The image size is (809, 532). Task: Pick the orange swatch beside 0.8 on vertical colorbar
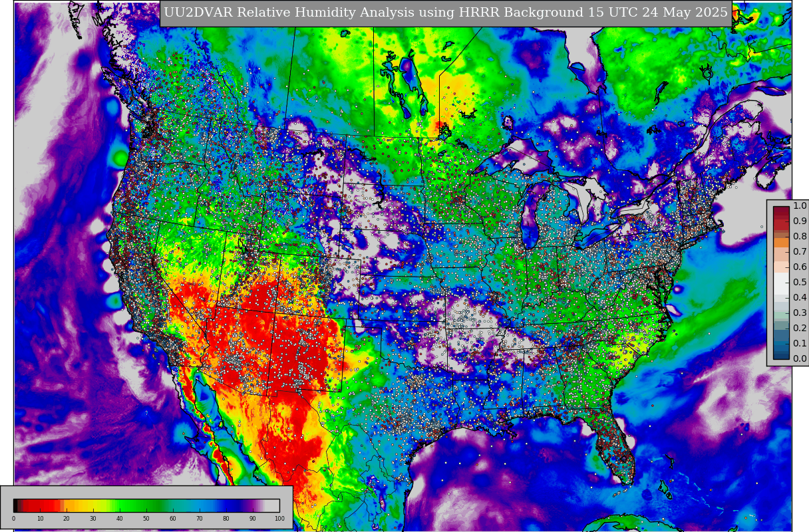[x=780, y=242]
